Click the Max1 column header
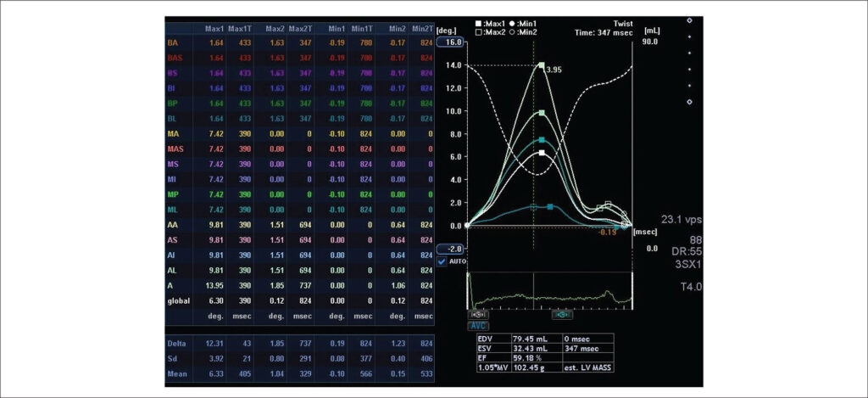The image size is (868, 398). tap(214, 28)
